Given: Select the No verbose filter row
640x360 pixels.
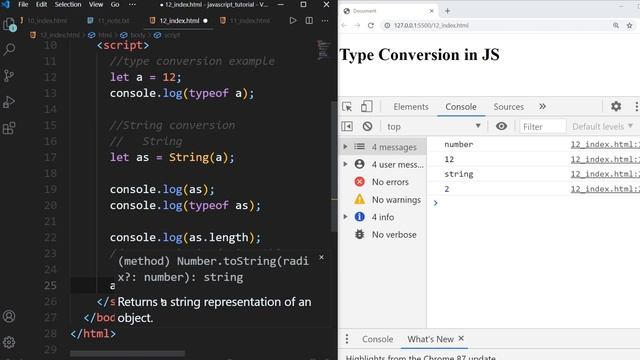Looking at the screenshot, I should (x=382, y=234).
